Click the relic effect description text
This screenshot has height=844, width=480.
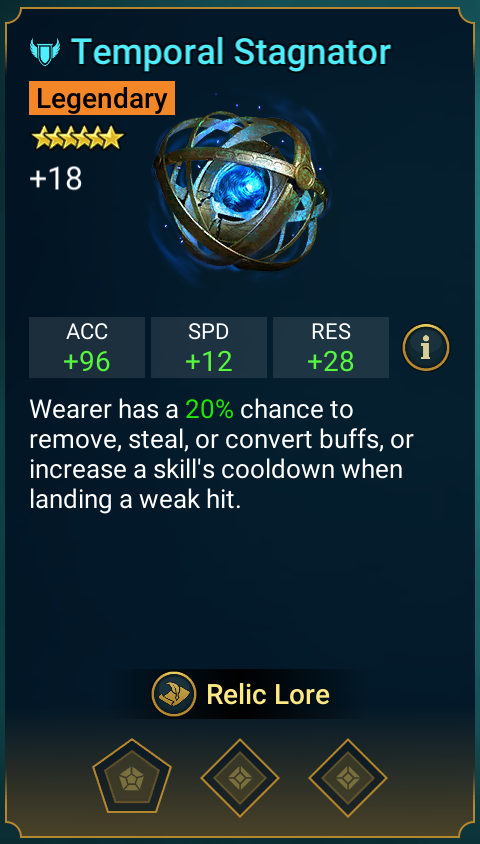(x=221, y=455)
